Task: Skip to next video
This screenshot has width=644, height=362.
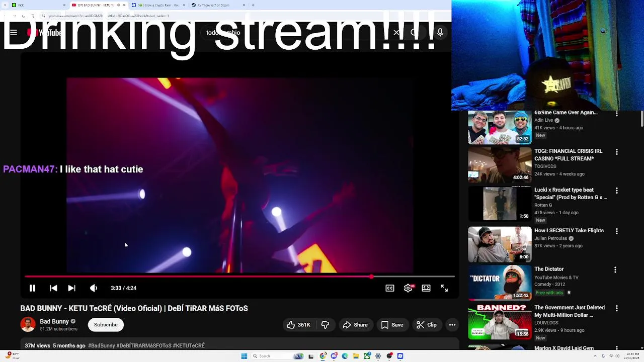Action: click(x=71, y=288)
